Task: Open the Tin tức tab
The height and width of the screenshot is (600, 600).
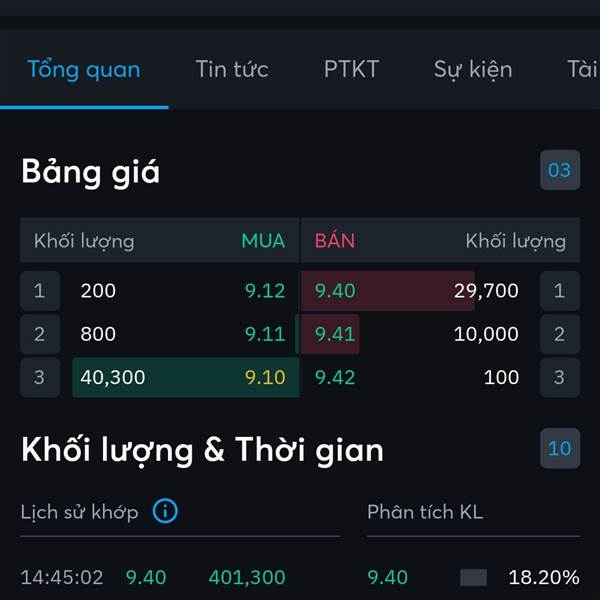Action: [x=232, y=69]
